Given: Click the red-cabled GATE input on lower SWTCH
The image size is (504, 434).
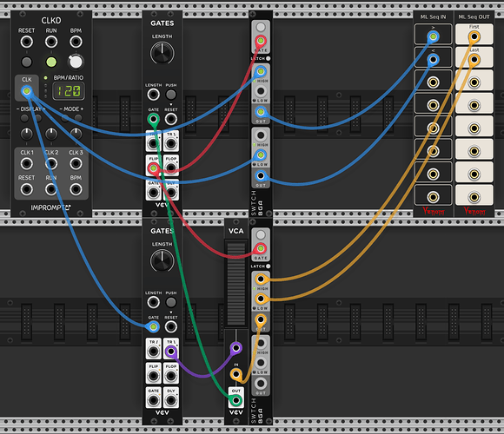Looking at the screenshot, I should [x=261, y=248].
